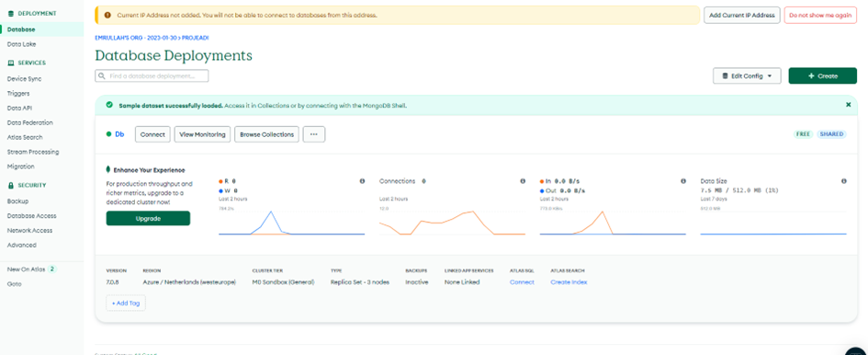The width and height of the screenshot is (868, 355).
Task: Click the version value 7.0.8
Action: point(113,282)
